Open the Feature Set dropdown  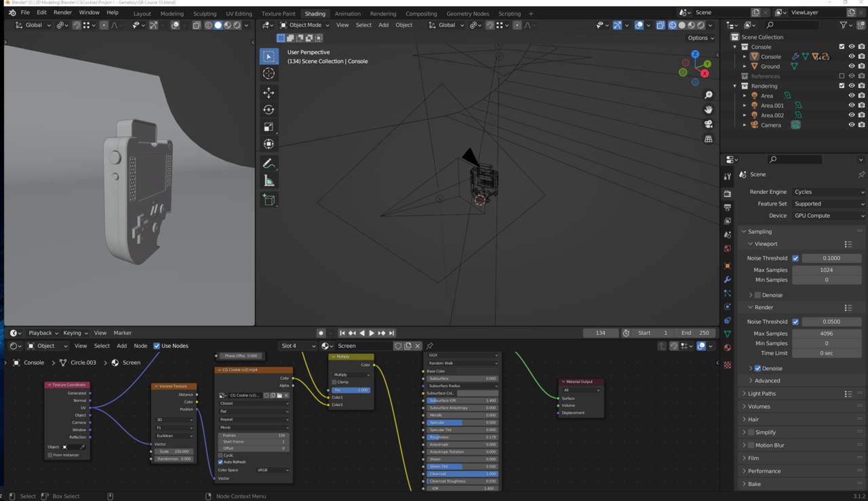pyautogui.click(x=829, y=204)
